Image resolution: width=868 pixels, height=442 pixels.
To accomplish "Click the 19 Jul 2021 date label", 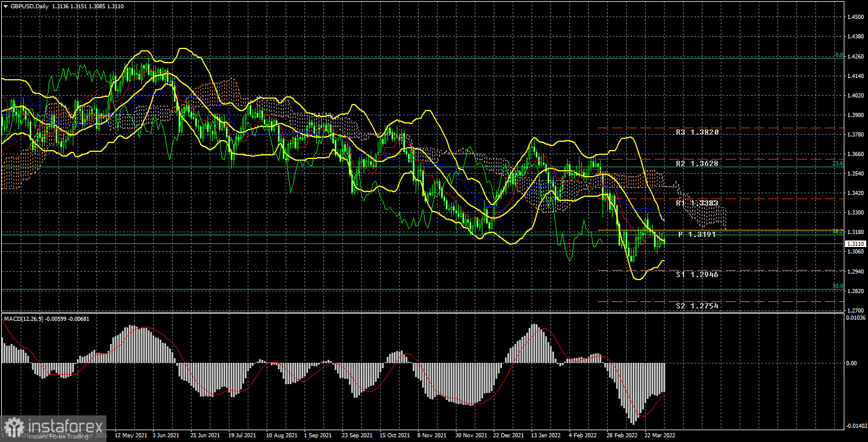I will [x=241, y=435].
